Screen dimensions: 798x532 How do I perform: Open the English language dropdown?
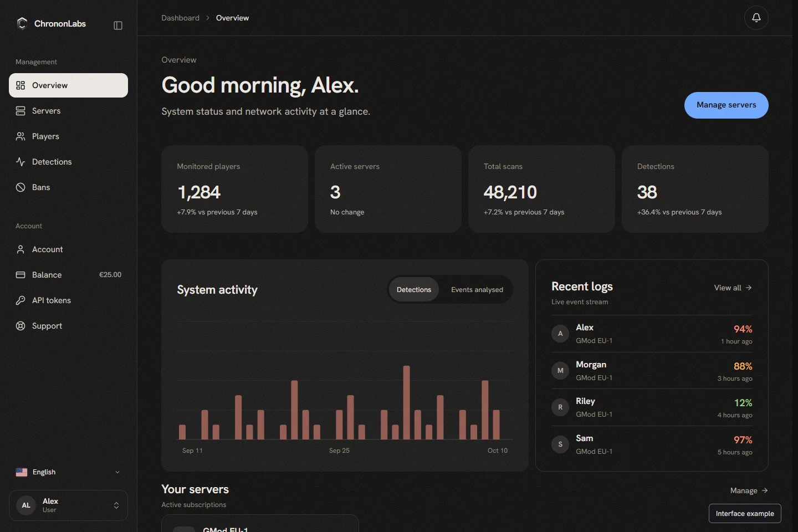point(68,472)
